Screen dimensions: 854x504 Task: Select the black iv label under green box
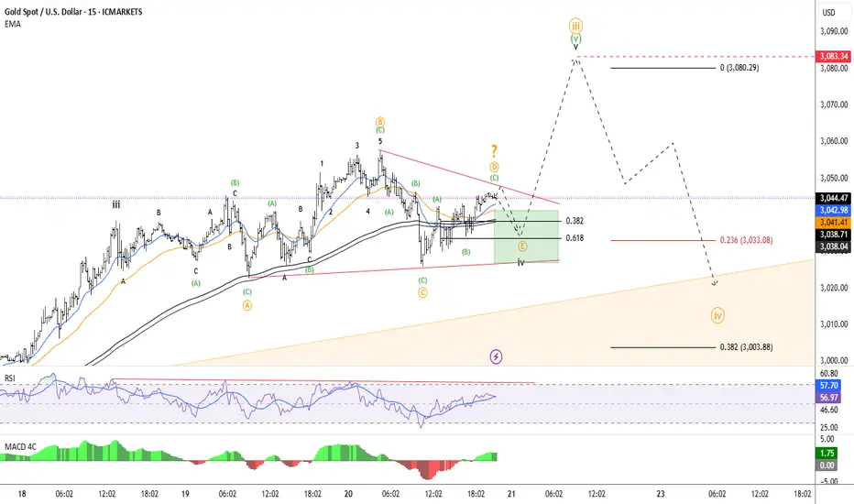click(x=521, y=263)
